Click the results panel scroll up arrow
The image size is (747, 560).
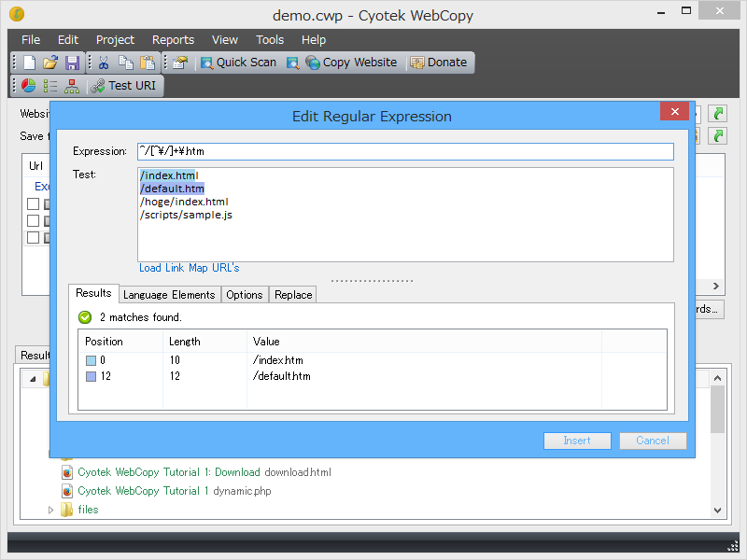[x=717, y=378]
